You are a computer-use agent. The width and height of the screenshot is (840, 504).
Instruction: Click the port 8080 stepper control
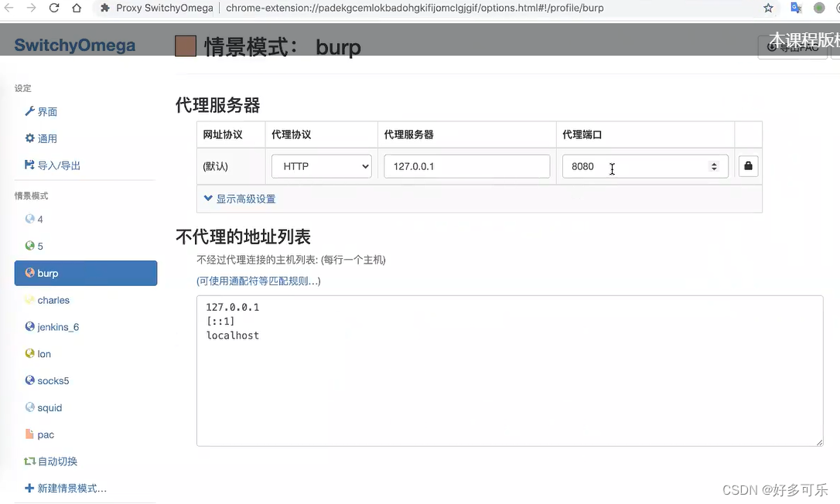(x=713, y=165)
